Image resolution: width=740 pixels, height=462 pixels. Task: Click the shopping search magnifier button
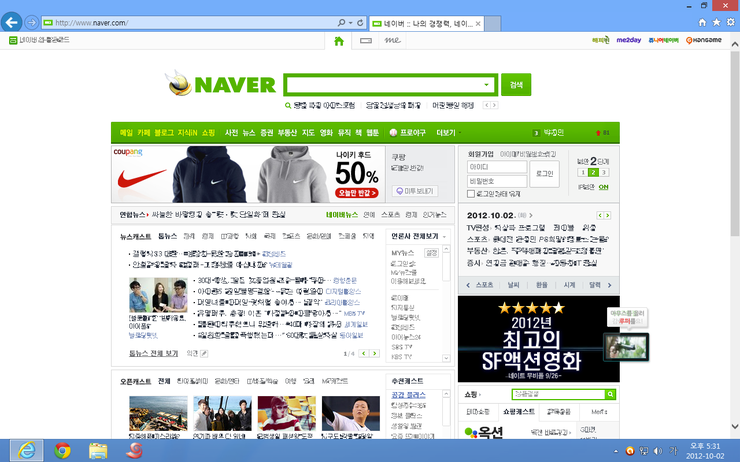610,394
